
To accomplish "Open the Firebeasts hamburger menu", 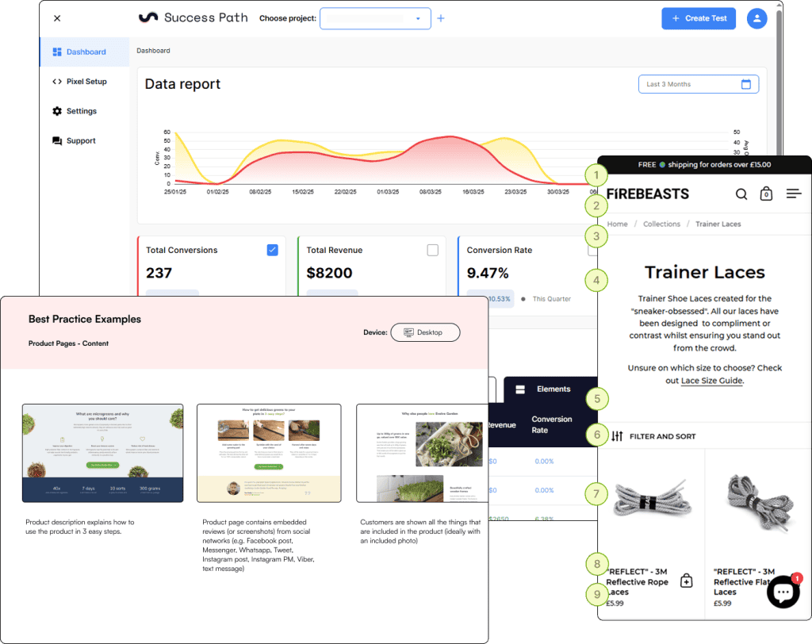I will point(794,194).
